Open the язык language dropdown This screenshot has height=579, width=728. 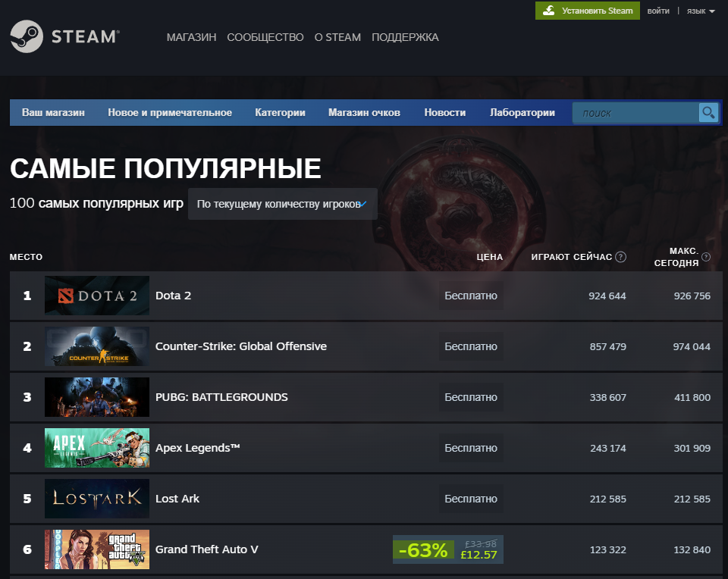point(701,11)
